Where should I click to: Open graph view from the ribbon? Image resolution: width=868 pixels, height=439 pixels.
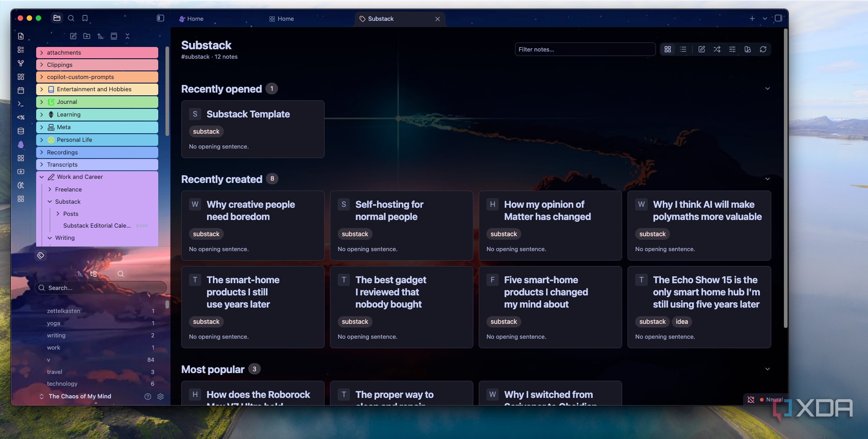click(x=21, y=63)
